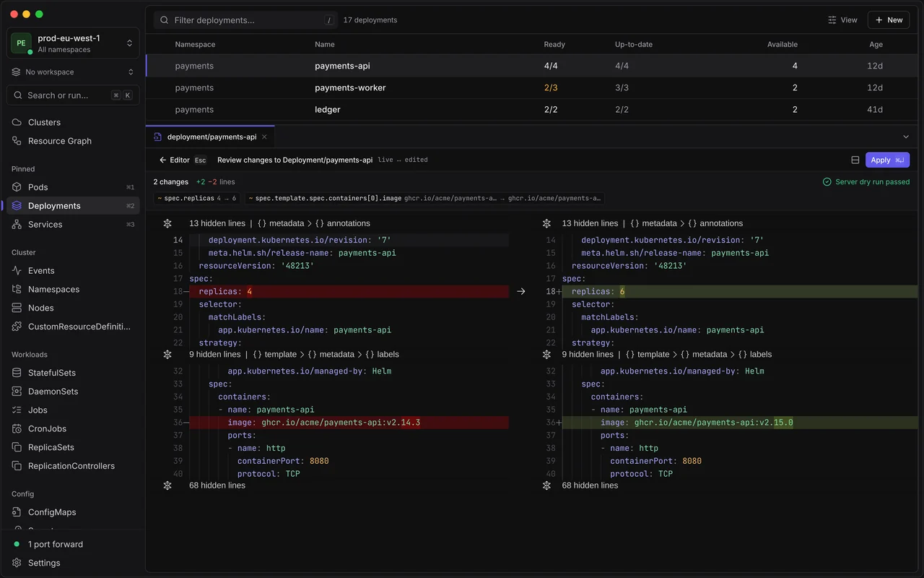This screenshot has width=924, height=578.
Task: Go to Pods in pinned section
Action: 73,187
